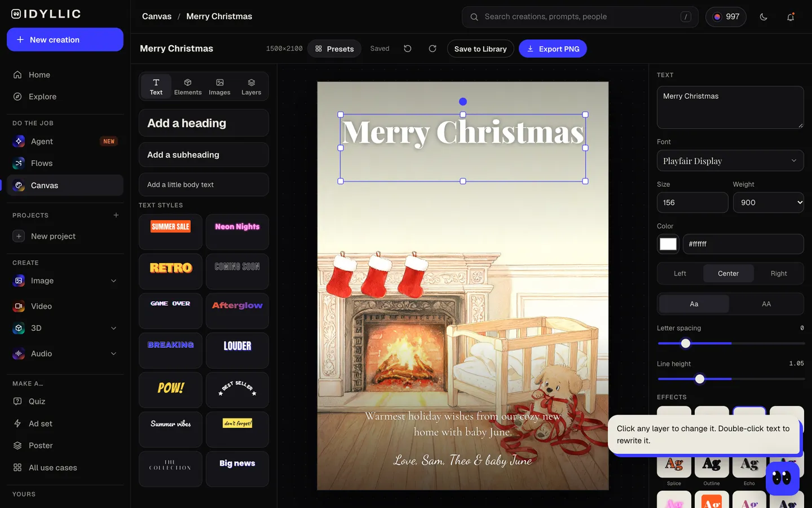
Task: Add a new project with plus icon
Action: coord(116,215)
